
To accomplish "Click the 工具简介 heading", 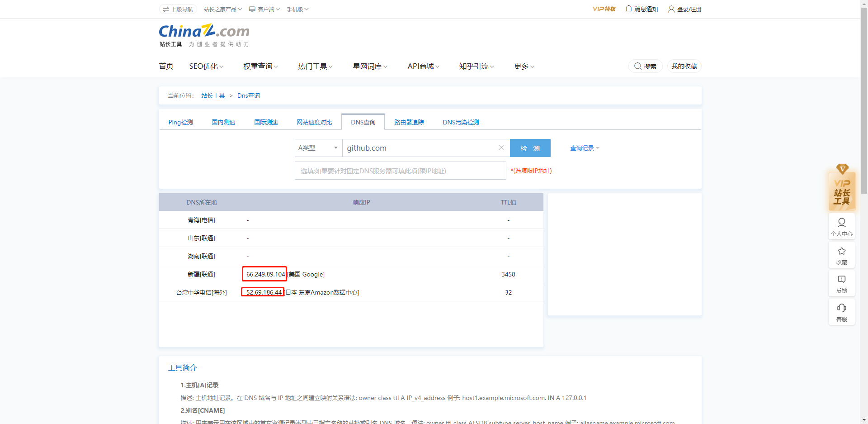I will click(182, 367).
